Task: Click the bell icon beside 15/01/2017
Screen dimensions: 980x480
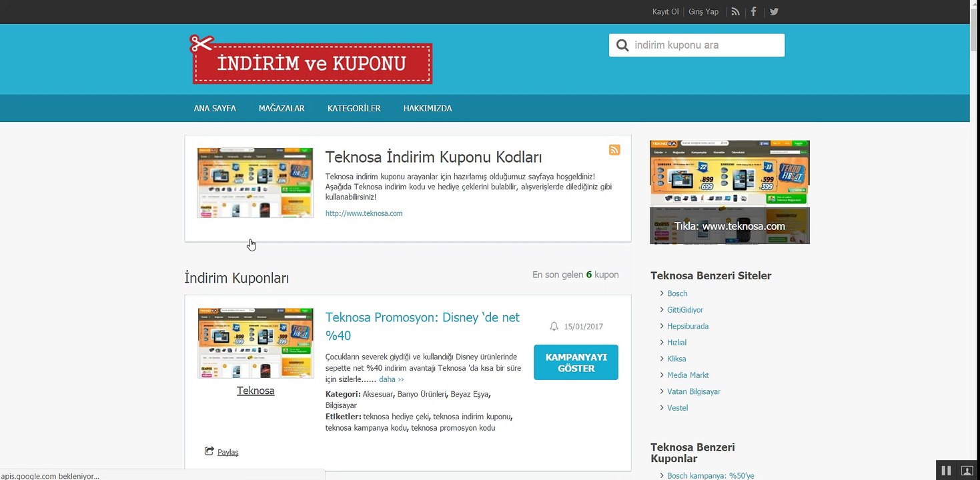Action: coord(554,327)
